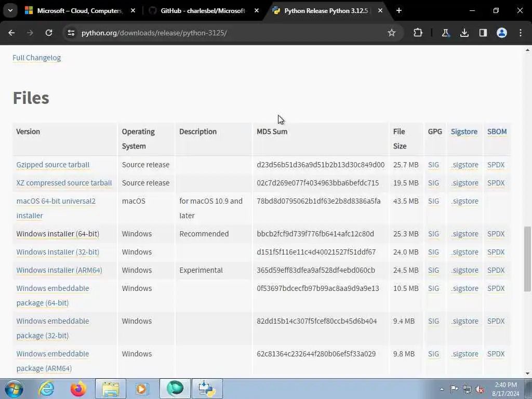Open the Extensions puzzle icon
Screen dimensions: 532x399
coord(418,33)
